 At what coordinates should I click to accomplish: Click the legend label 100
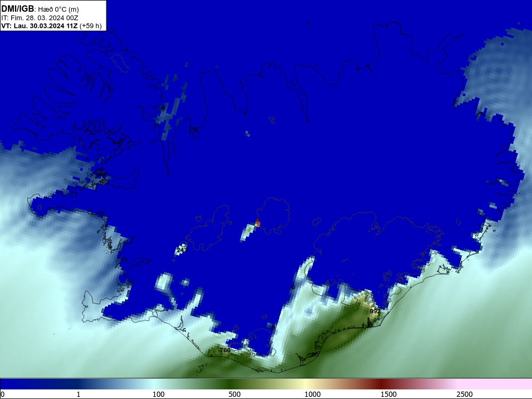click(x=159, y=394)
